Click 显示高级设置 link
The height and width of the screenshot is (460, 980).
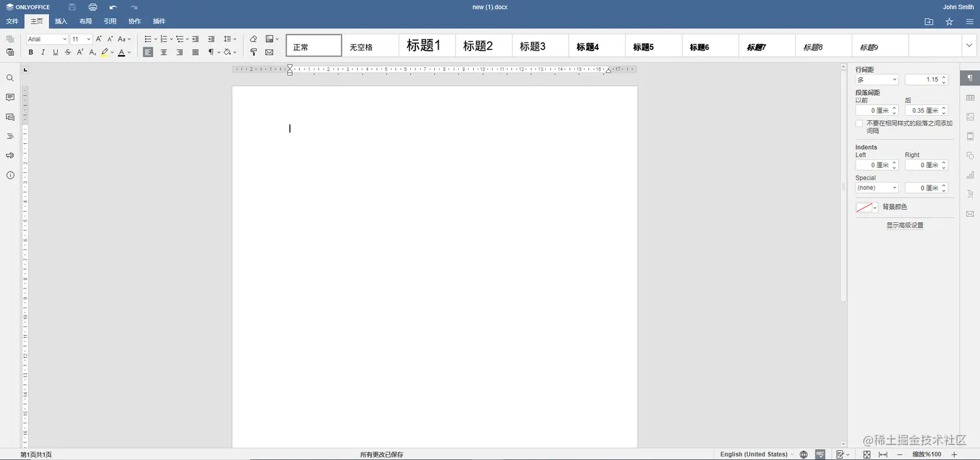coord(904,225)
